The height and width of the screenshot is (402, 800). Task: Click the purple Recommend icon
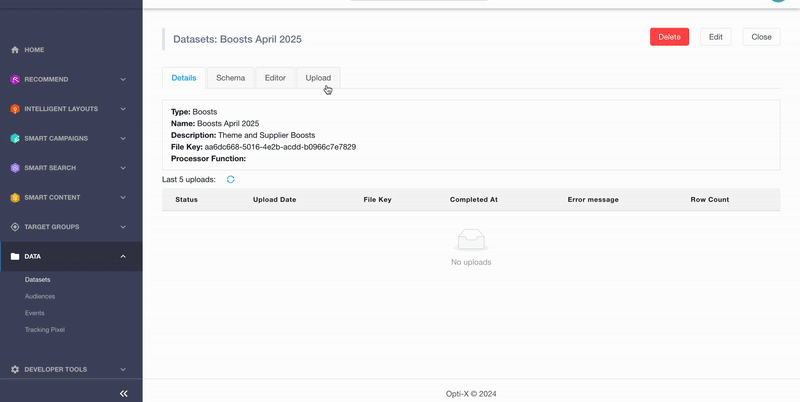click(x=15, y=80)
